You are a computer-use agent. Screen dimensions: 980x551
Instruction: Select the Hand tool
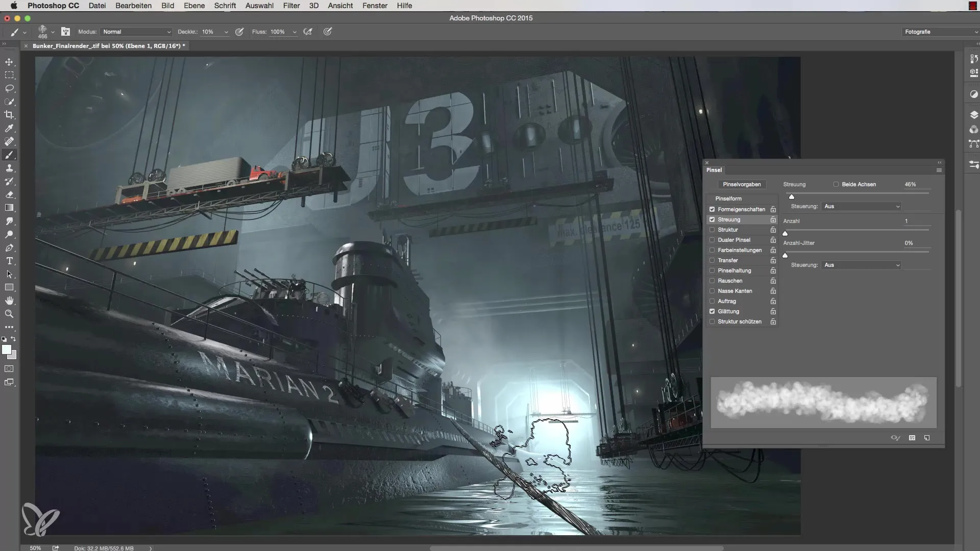(x=9, y=301)
